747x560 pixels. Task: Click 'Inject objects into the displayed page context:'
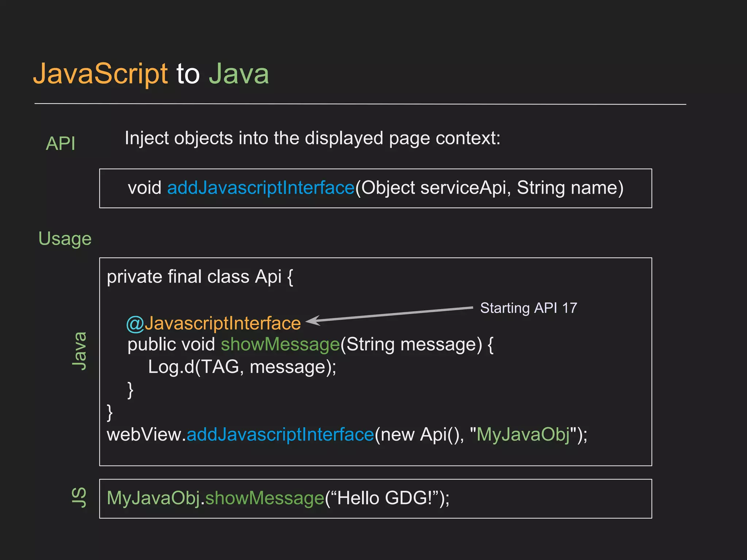[313, 139]
